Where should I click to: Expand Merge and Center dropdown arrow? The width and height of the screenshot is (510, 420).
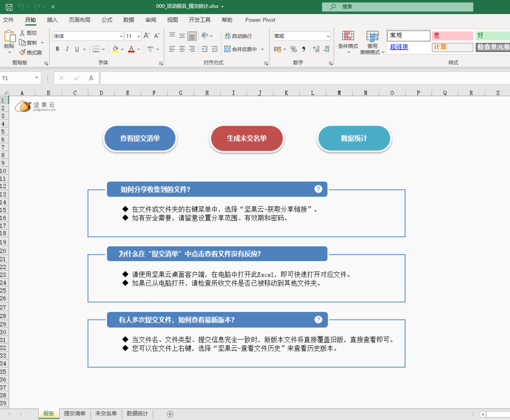[x=262, y=49]
